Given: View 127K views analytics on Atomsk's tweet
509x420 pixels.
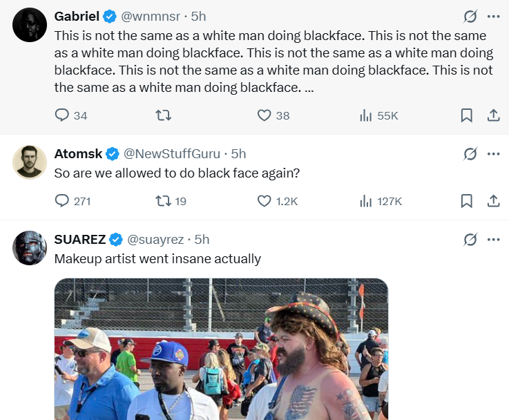Looking at the screenshot, I should (366, 201).
